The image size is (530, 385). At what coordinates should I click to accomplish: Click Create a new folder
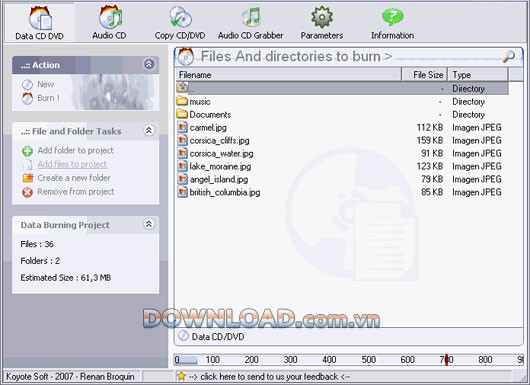pyautogui.click(x=74, y=178)
